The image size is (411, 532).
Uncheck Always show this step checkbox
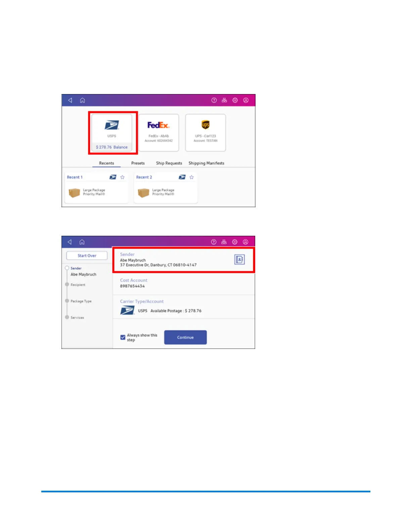(123, 337)
